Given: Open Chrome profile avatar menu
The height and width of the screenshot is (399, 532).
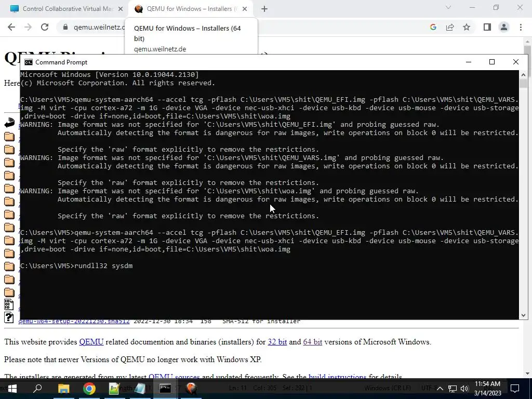Looking at the screenshot, I should (x=504, y=27).
